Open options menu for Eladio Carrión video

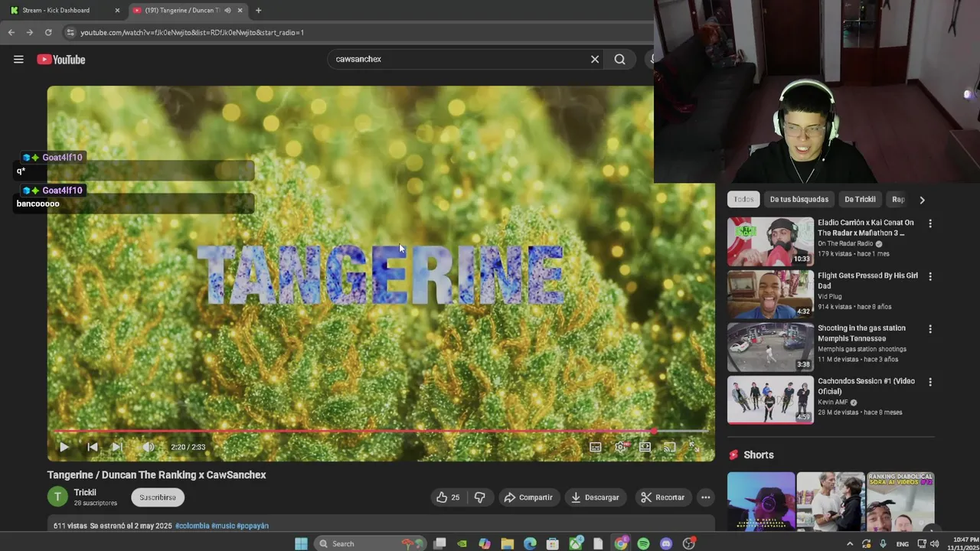[930, 223]
